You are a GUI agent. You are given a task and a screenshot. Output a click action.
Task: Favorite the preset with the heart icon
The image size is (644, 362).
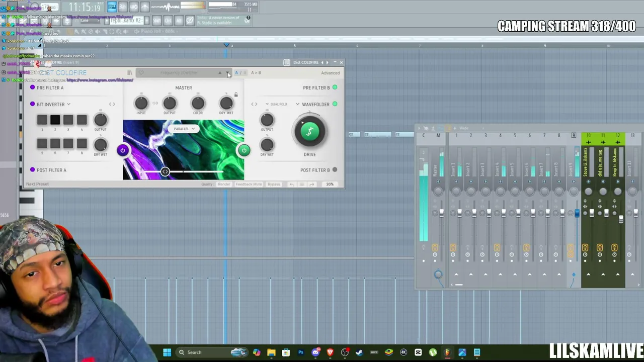tap(141, 73)
